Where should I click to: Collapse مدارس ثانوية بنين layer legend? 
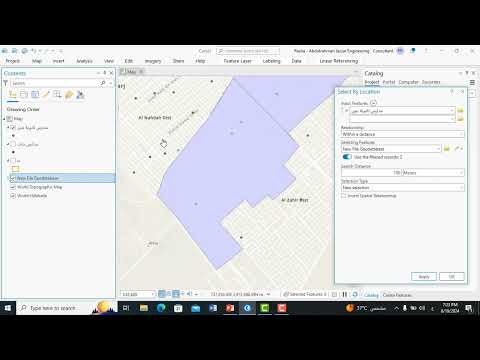(x=8, y=128)
